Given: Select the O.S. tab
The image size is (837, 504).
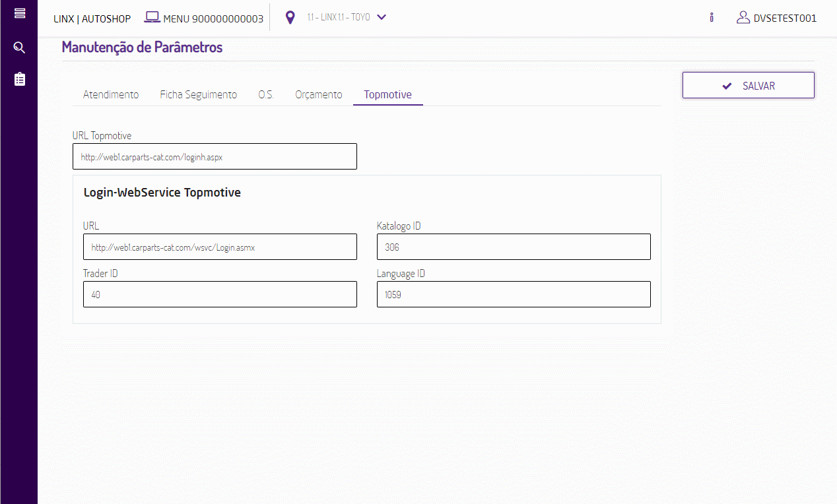Looking at the screenshot, I should coord(266,94).
